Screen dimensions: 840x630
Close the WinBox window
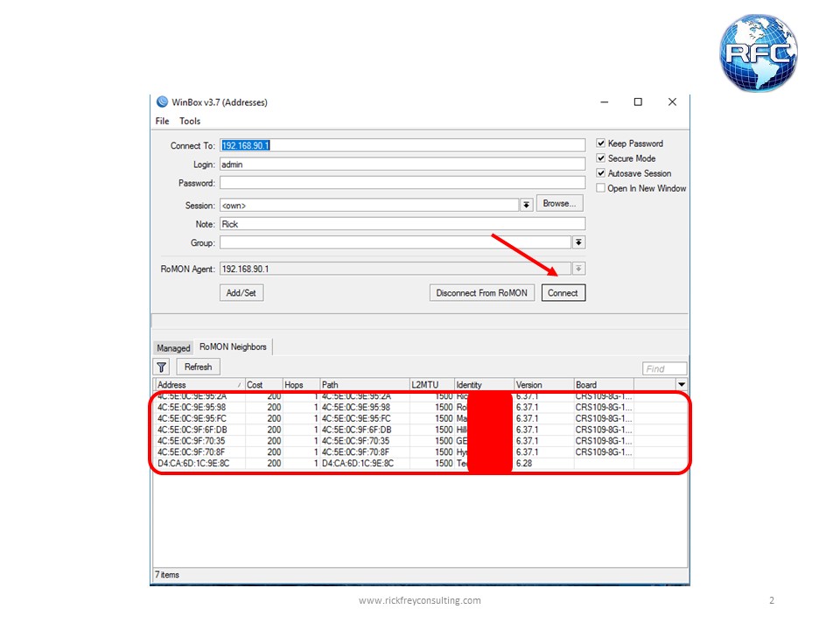672,101
